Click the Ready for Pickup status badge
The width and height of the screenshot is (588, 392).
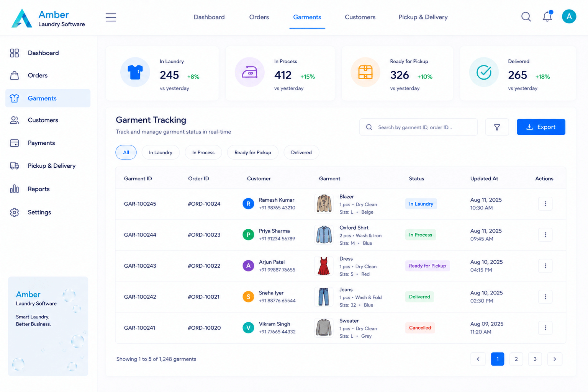tap(427, 266)
